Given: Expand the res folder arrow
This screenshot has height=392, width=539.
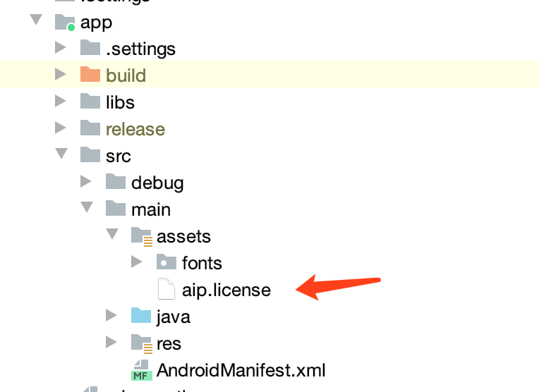Looking at the screenshot, I should tap(111, 342).
